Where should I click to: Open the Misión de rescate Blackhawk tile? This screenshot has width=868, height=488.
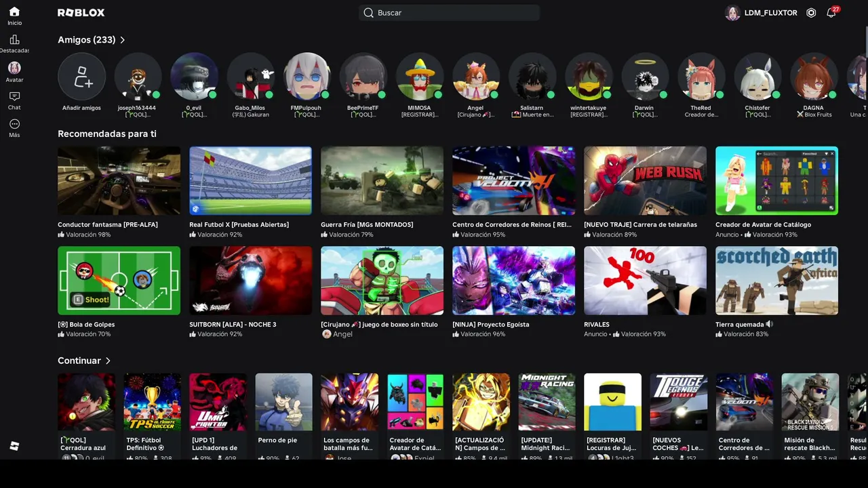810,416
